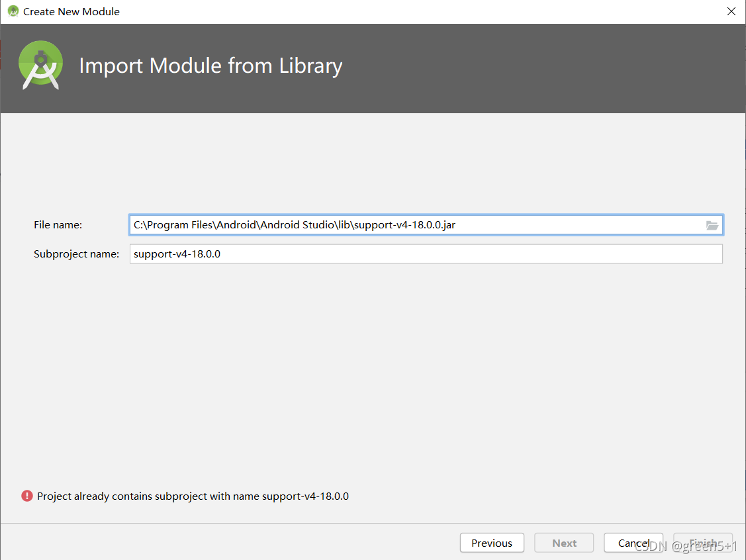Screen dimensions: 746x560
Task: Click the Subproject name input field
Action: (426, 254)
